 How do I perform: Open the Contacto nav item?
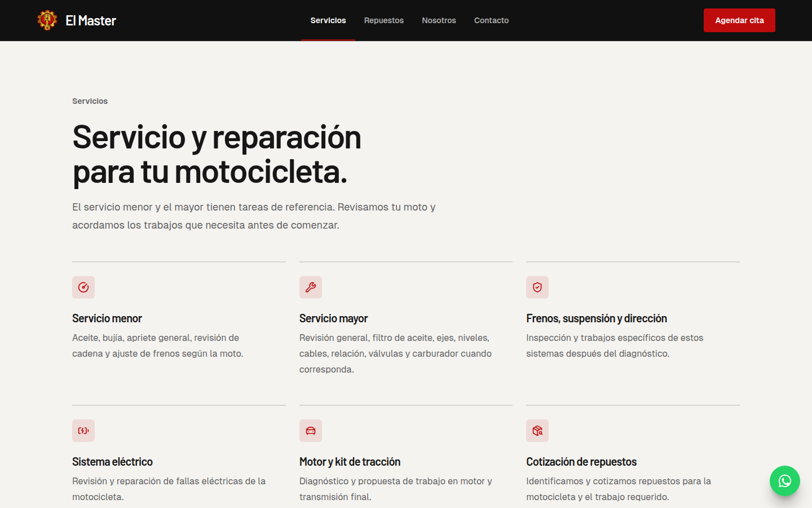click(x=491, y=20)
